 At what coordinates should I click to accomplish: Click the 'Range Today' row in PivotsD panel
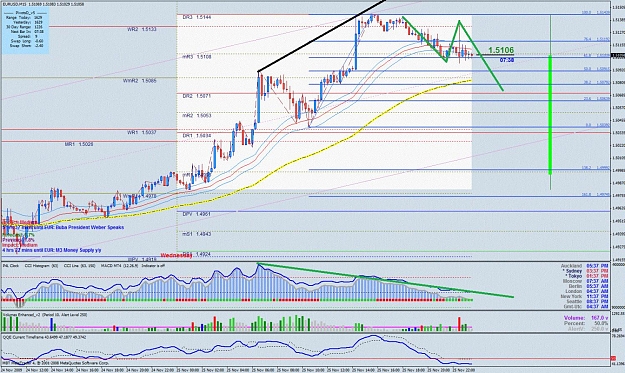25,18
